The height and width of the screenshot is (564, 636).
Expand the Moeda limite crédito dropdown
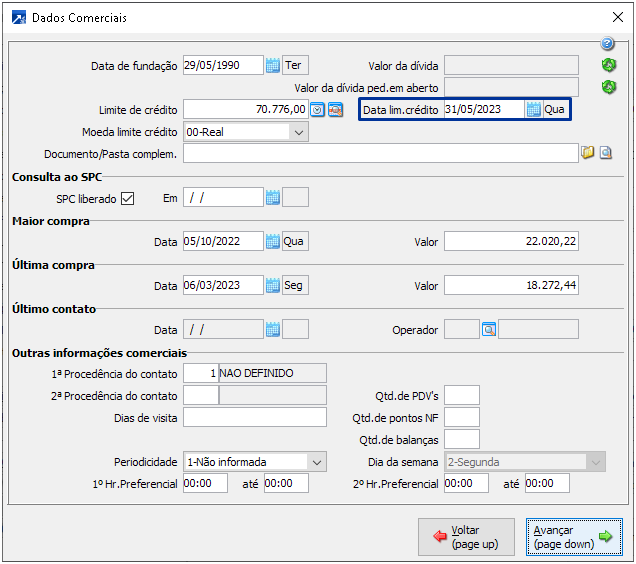click(x=299, y=132)
